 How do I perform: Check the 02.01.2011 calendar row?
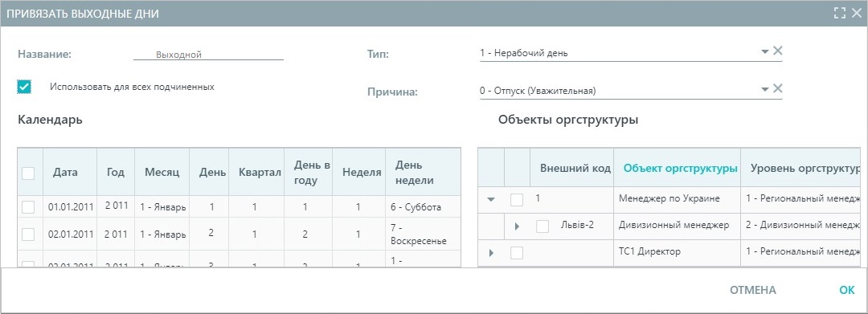28,234
